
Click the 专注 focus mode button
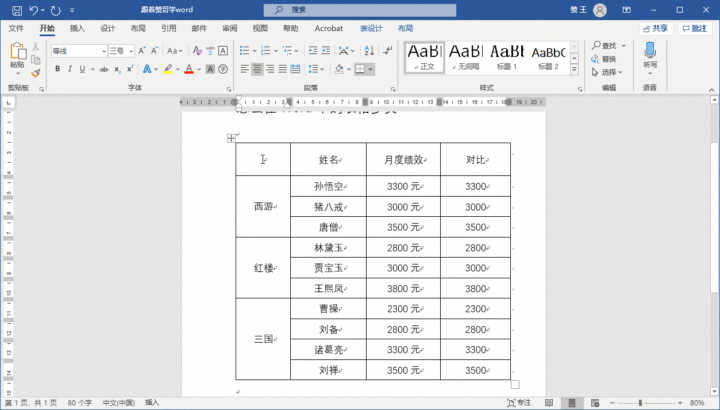519,403
